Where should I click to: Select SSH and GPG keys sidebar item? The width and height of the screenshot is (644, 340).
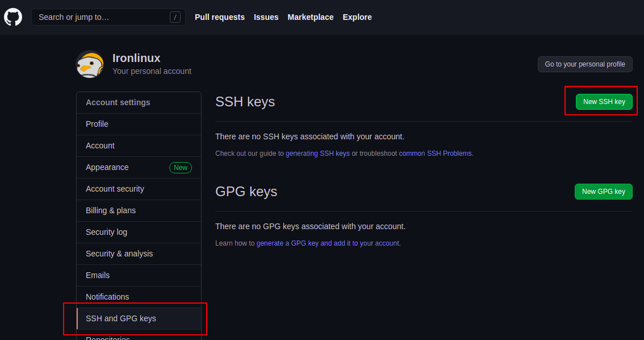[120, 318]
